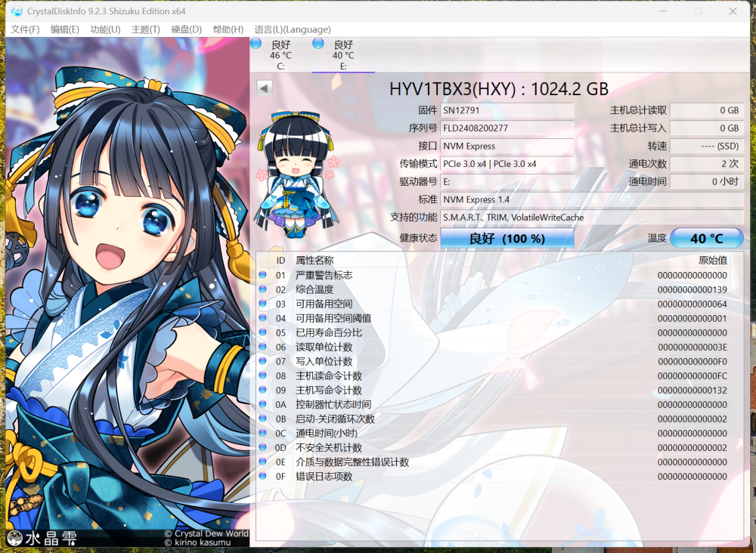Screen dimensions: 756x553
Task: Click raw value 00000000000139
Action: point(692,290)
